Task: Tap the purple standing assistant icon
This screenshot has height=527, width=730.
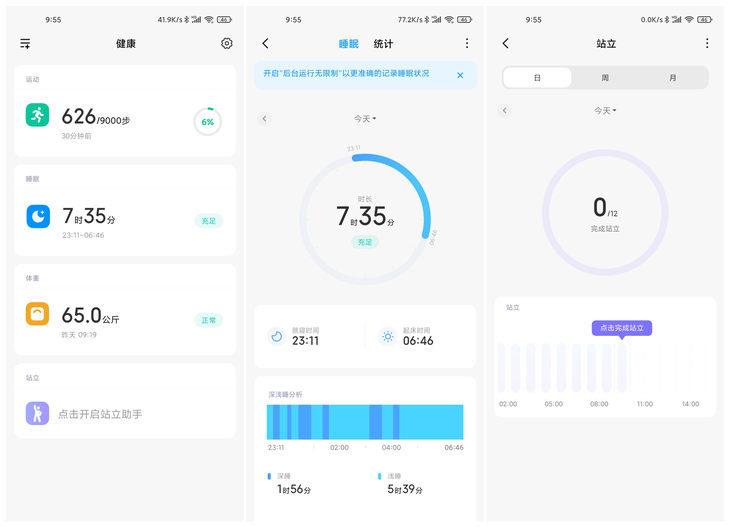Action: [37, 413]
